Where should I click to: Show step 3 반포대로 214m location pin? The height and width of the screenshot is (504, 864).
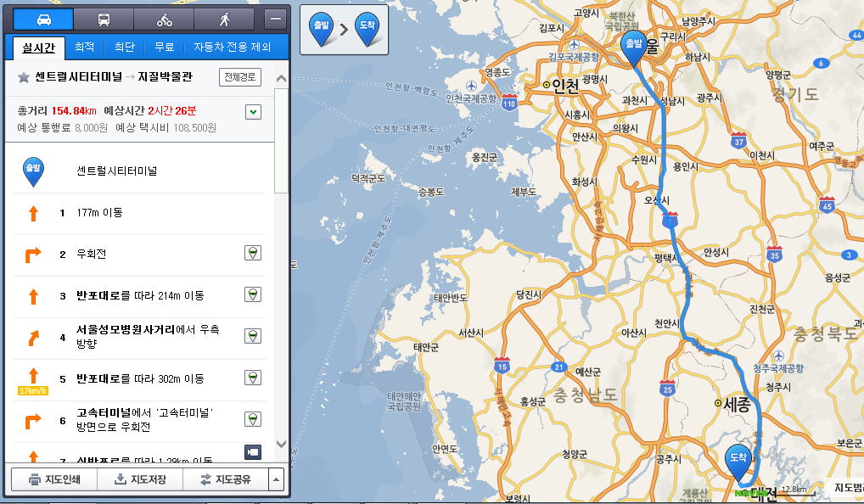click(253, 294)
